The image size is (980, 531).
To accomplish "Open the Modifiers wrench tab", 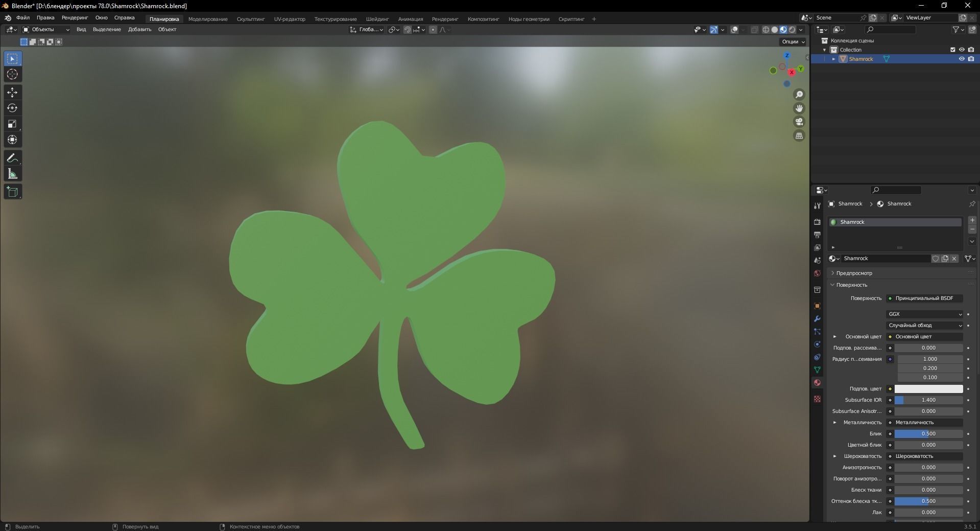I will tap(817, 318).
